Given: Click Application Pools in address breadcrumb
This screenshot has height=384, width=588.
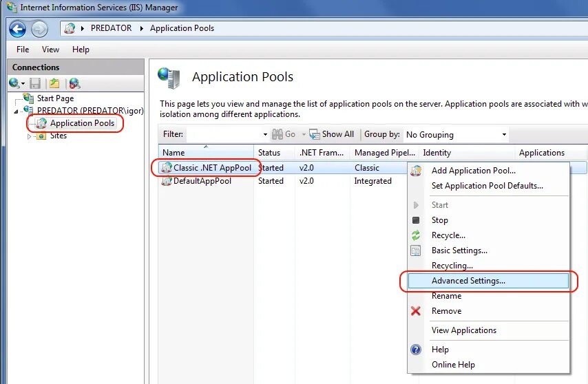Looking at the screenshot, I should pyautogui.click(x=182, y=28).
